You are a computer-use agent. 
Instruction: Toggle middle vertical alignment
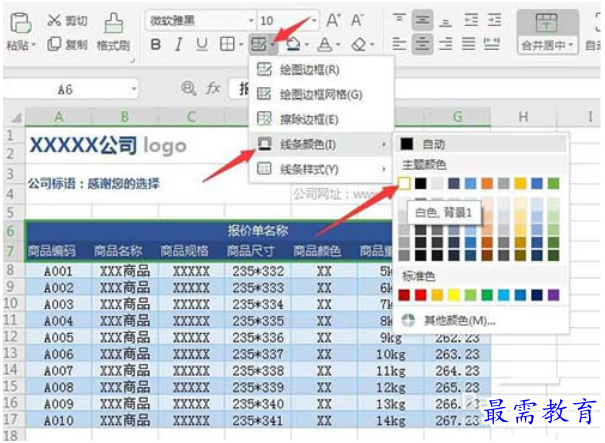[422, 20]
